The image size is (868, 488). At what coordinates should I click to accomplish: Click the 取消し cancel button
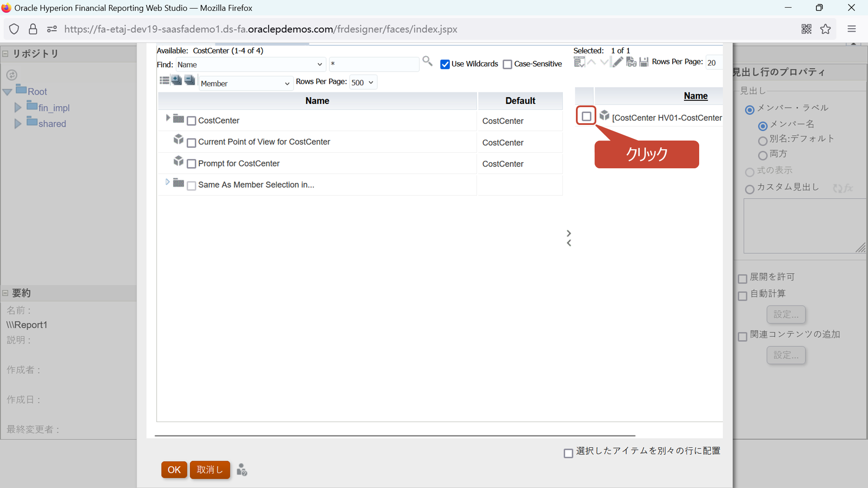pos(210,470)
